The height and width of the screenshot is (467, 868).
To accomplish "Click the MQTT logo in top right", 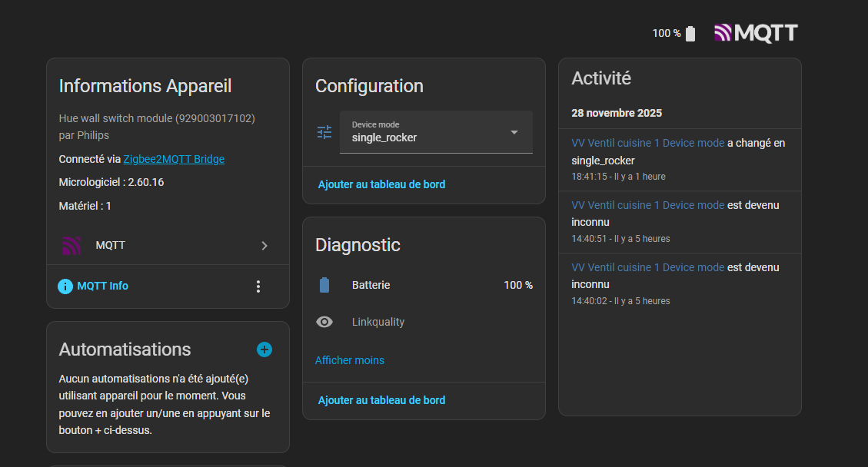I will (x=756, y=33).
